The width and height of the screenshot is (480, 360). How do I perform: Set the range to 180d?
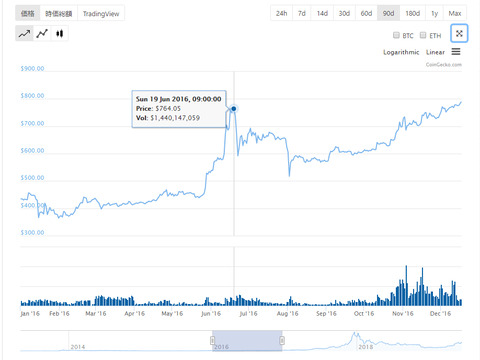(412, 13)
